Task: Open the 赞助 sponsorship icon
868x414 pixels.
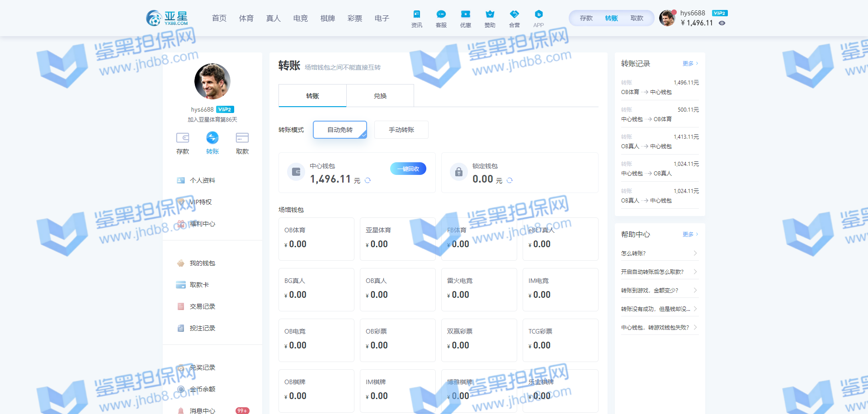Action: [x=490, y=15]
